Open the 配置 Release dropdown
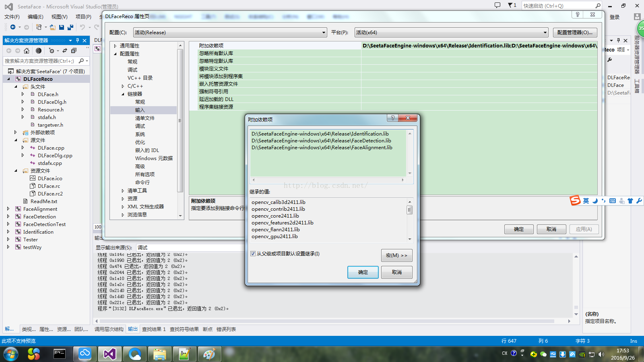This screenshot has width=644, height=362. (324, 33)
